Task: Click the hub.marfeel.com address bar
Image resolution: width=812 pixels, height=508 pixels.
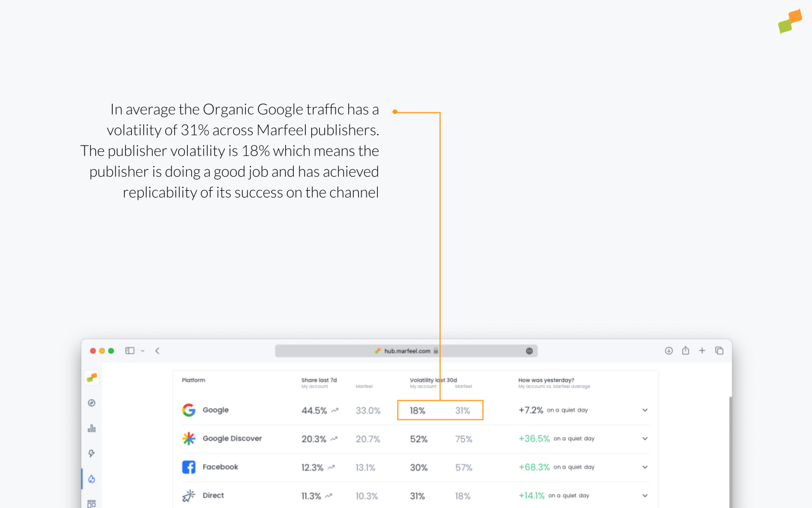Action: (x=406, y=351)
